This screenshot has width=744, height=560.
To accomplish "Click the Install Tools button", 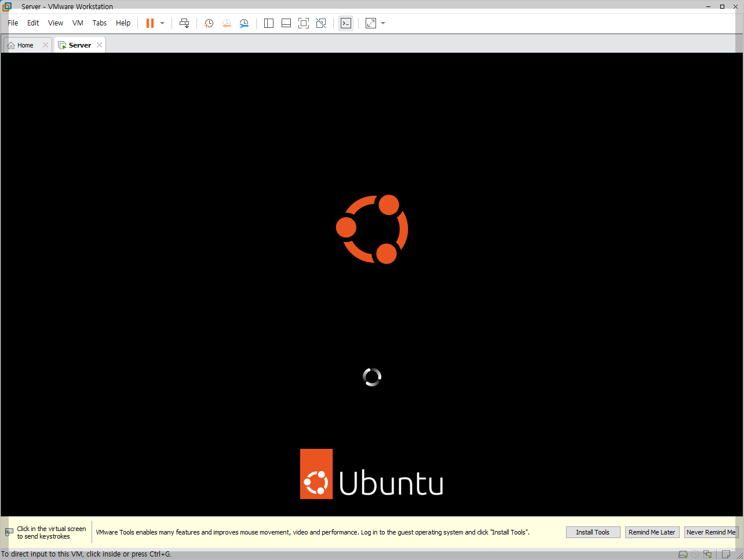I will click(593, 532).
